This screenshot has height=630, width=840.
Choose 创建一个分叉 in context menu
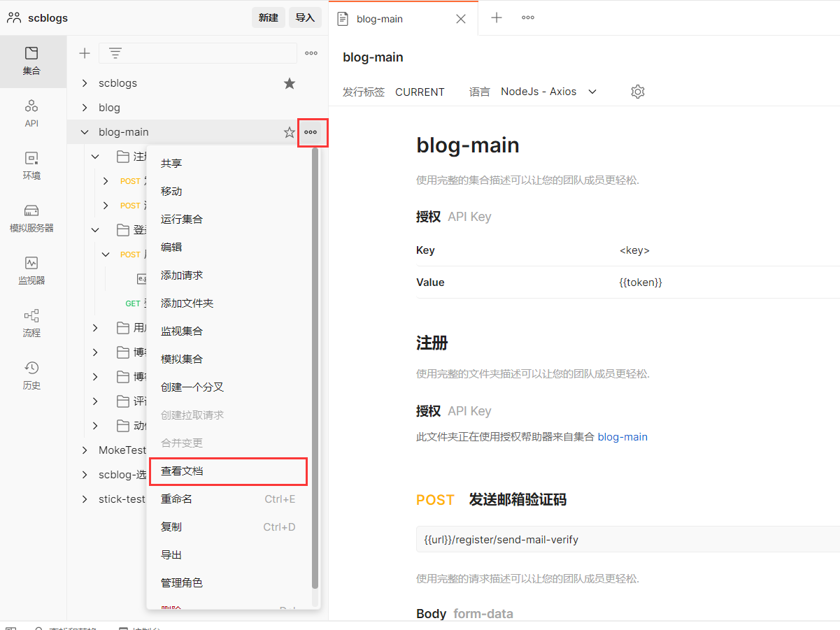tap(229, 387)
